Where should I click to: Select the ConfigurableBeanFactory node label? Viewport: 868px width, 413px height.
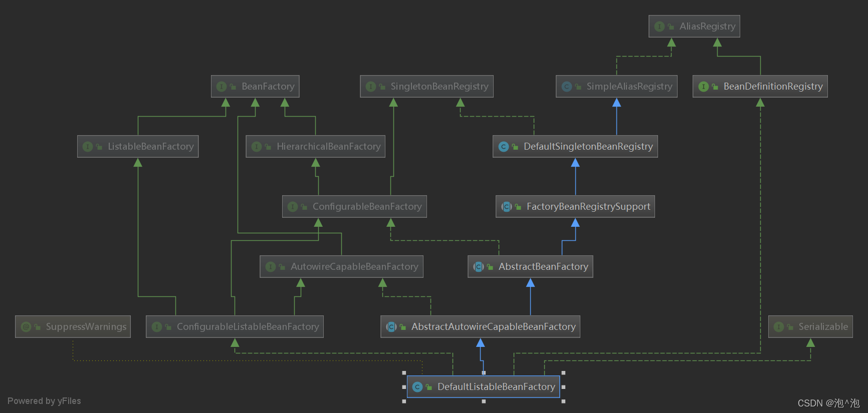click(367, 206)
